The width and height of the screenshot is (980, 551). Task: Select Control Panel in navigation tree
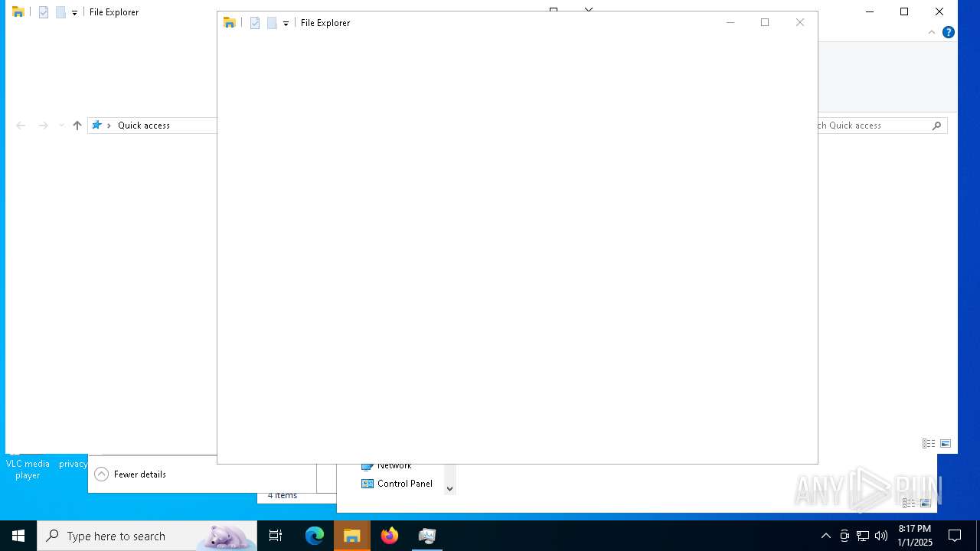(397, 484)
